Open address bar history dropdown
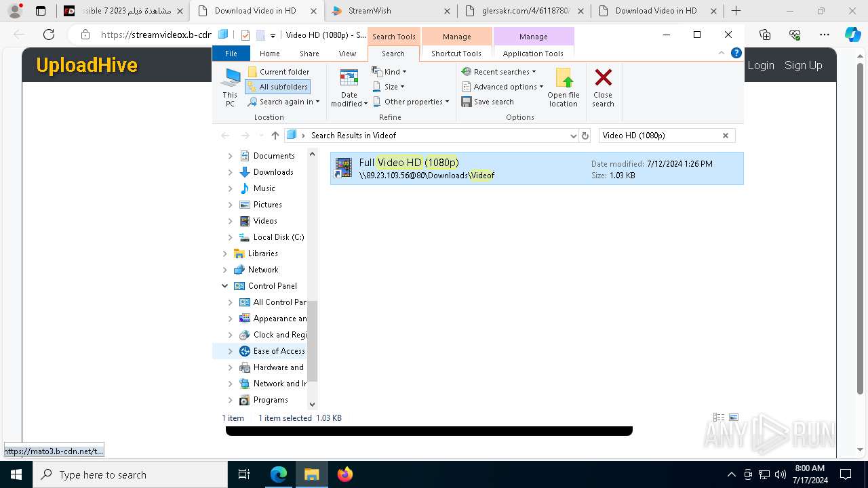Screen dimensions: 868x488 click(574, 136)
